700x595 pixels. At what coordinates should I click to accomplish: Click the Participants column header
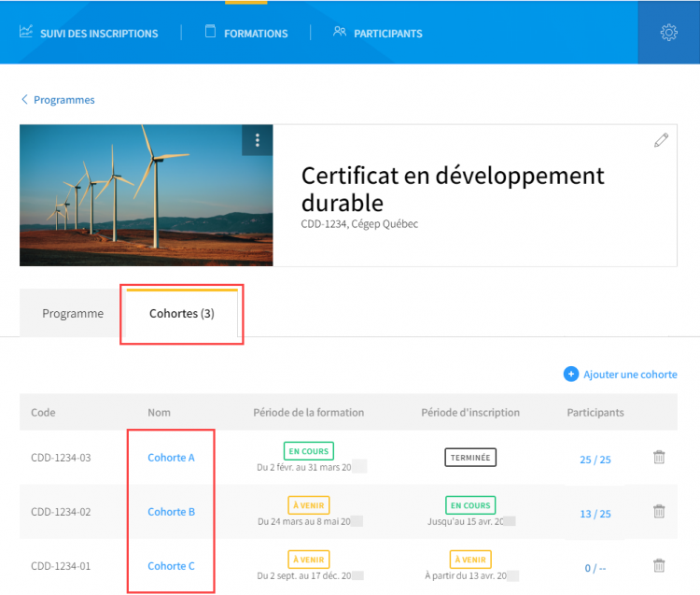click(x=595, y=412)
